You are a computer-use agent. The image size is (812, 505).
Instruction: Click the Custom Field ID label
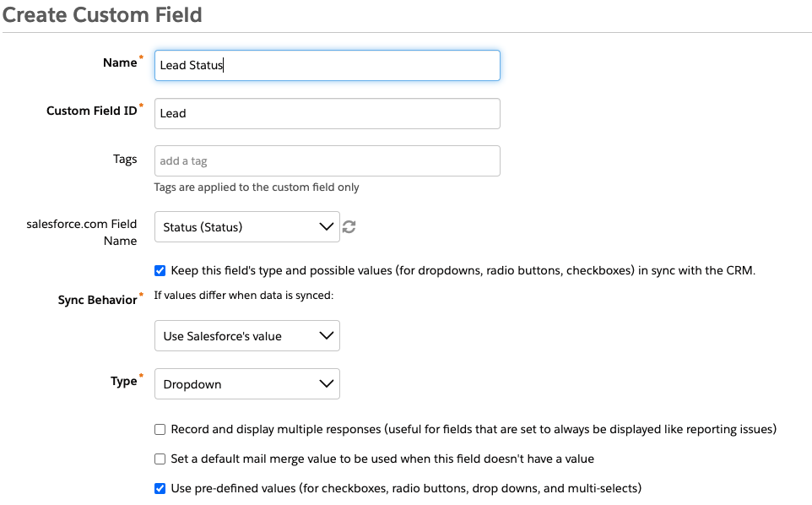point(91,111)
